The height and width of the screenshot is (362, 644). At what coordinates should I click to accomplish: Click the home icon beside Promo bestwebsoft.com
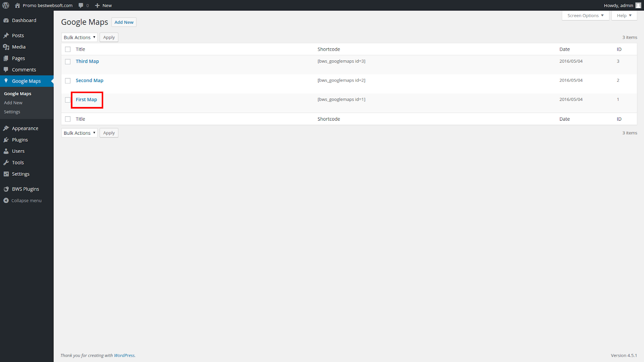(x=17, y=5)
